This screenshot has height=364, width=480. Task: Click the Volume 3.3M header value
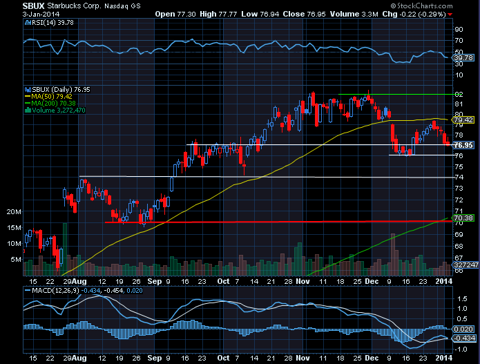pyautogui.click(x=354, y=14)
